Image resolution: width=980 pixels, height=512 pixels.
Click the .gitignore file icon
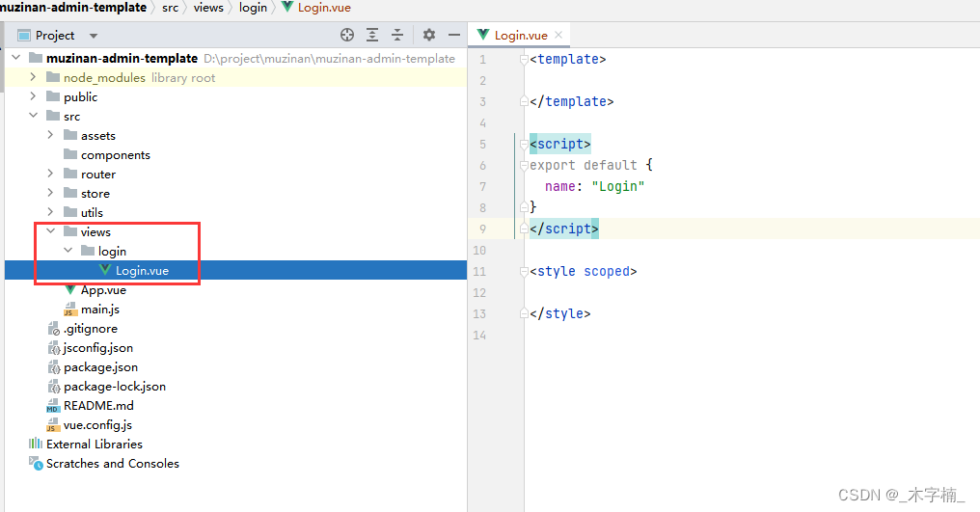[x=54, y=328]
